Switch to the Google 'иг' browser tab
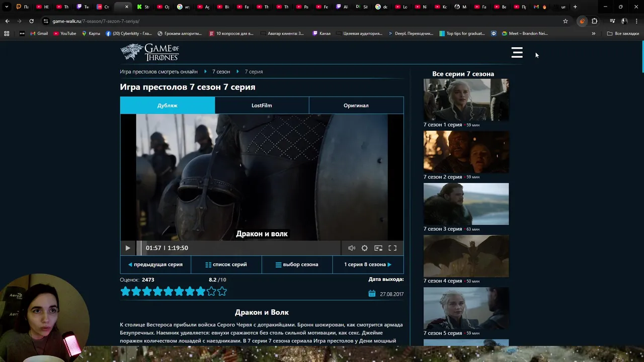Viewport: 644px width, 362px height. click(183, 7)
